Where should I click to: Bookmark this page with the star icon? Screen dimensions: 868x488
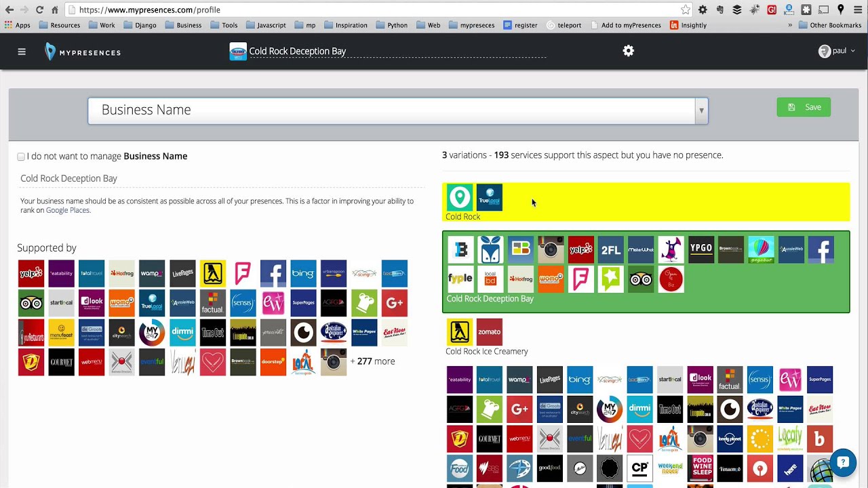point(686,9)
